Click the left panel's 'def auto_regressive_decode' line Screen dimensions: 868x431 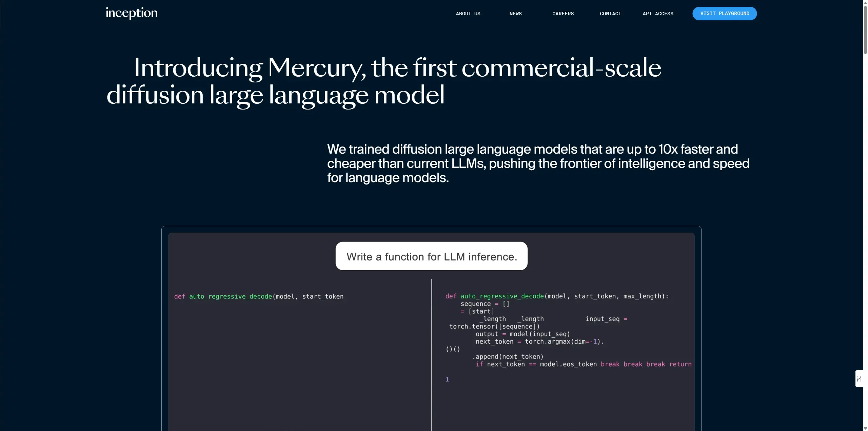coord(259,296)
